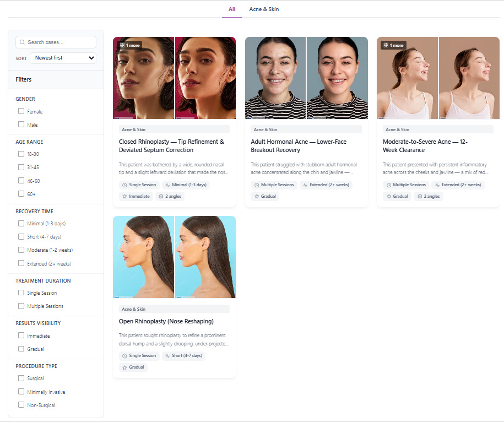Enable Gradual results visibility filter
This screenshot has width=504, height=422.
tap(21, 349)
